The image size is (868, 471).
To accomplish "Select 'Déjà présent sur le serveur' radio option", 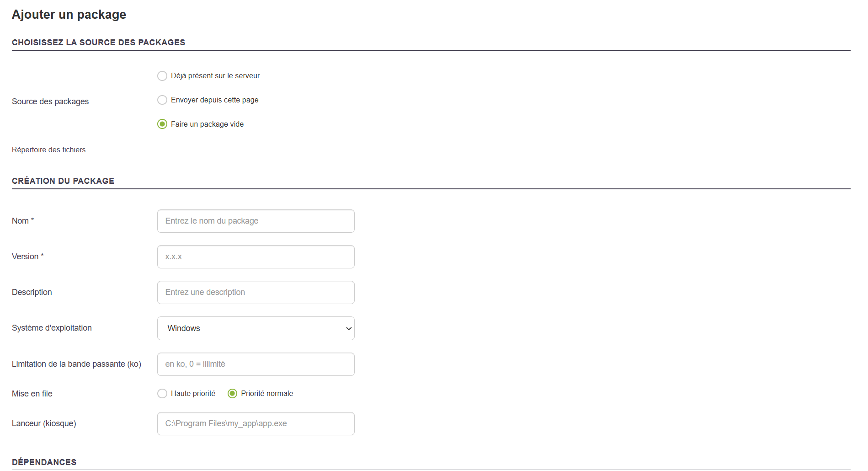I will [x=162, y=76].
